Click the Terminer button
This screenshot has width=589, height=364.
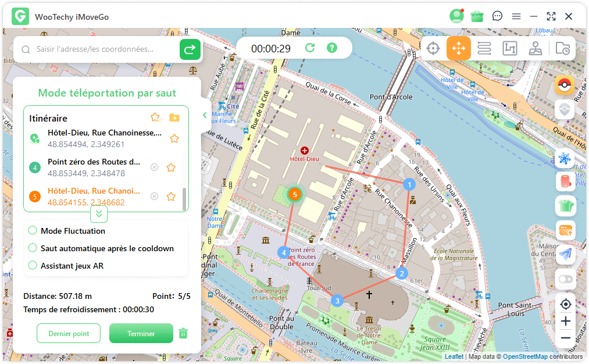point(141,334)
